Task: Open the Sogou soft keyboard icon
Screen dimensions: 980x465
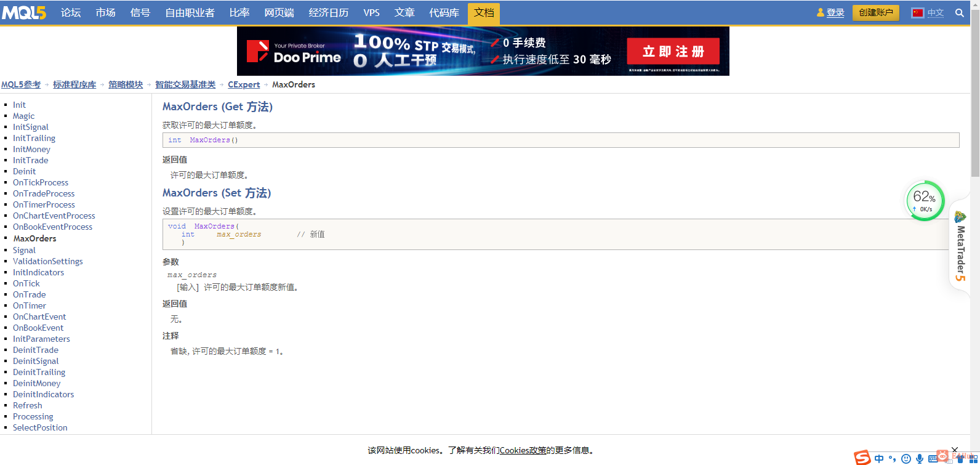Action: coord(933,459)
